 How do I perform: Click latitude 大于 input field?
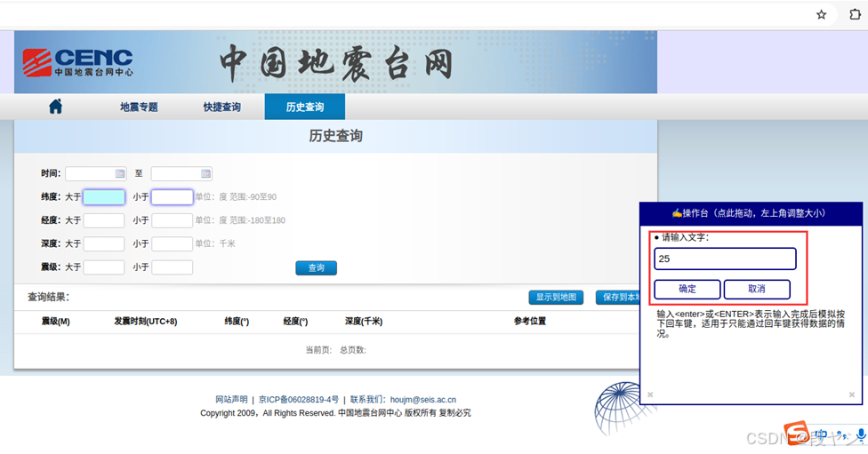104,197
